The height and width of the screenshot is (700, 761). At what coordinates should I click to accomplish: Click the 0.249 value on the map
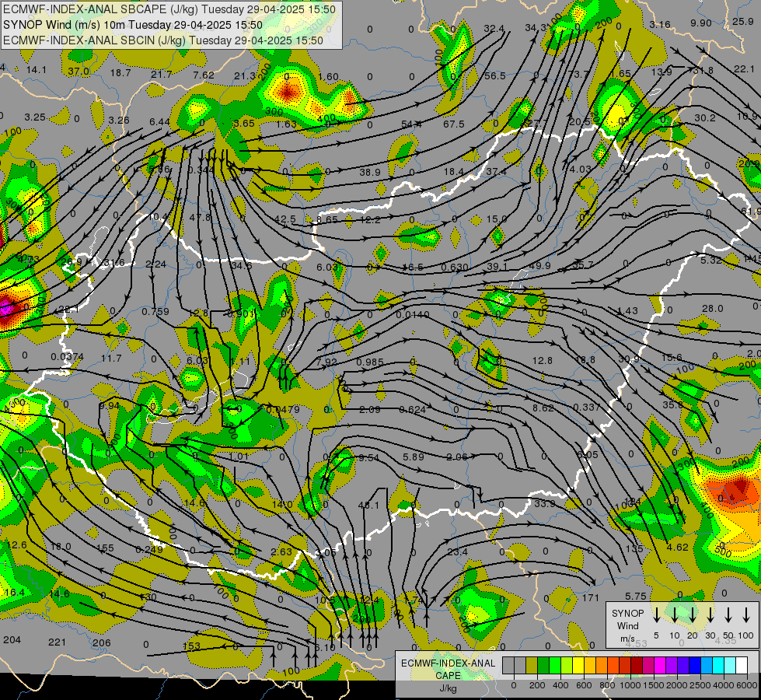pos(149,549)
